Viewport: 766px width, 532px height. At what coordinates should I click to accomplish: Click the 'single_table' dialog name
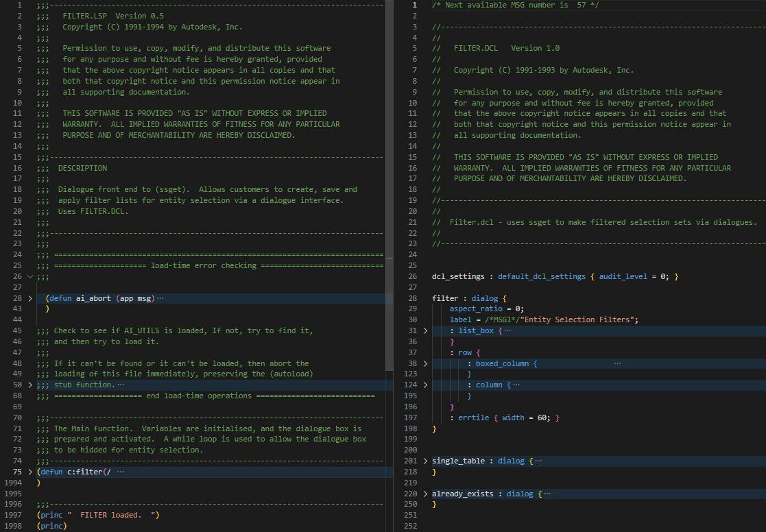pyautogui.click(x=458, y=461)
